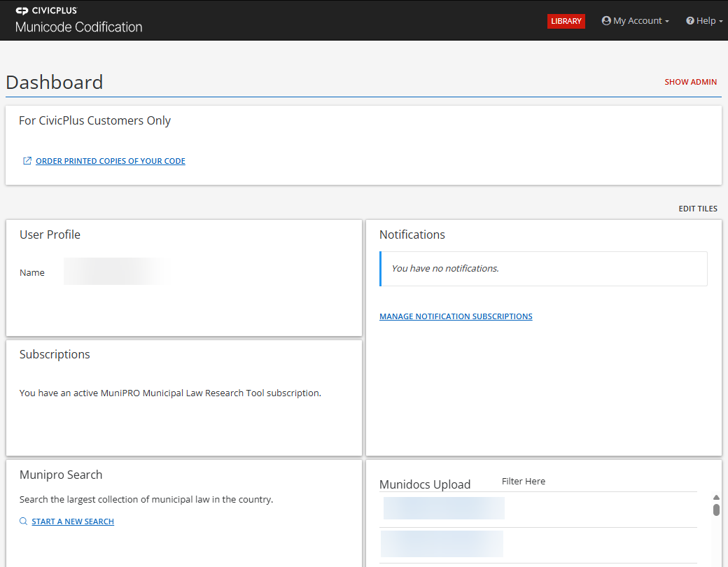This screenshot has width=728, height=567.
Task: Click the 'You have no notifications.' message
Action: (444, 268)
